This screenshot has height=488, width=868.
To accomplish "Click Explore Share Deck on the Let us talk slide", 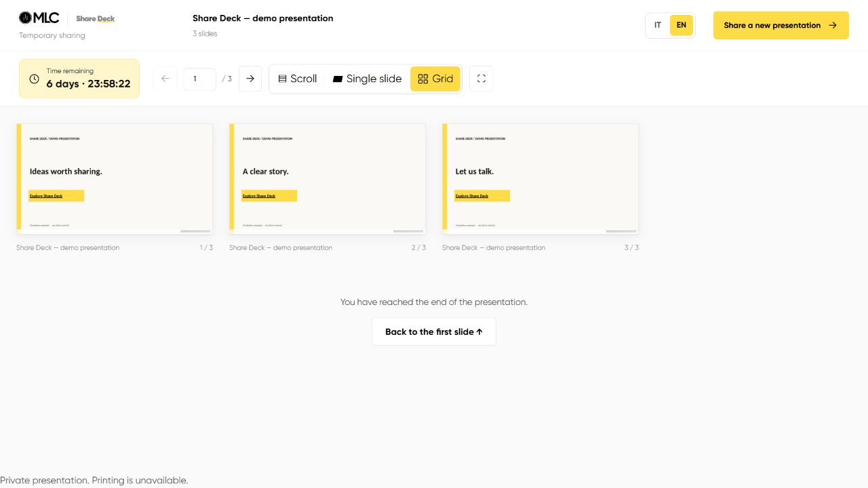I will [x=482, y=196].
